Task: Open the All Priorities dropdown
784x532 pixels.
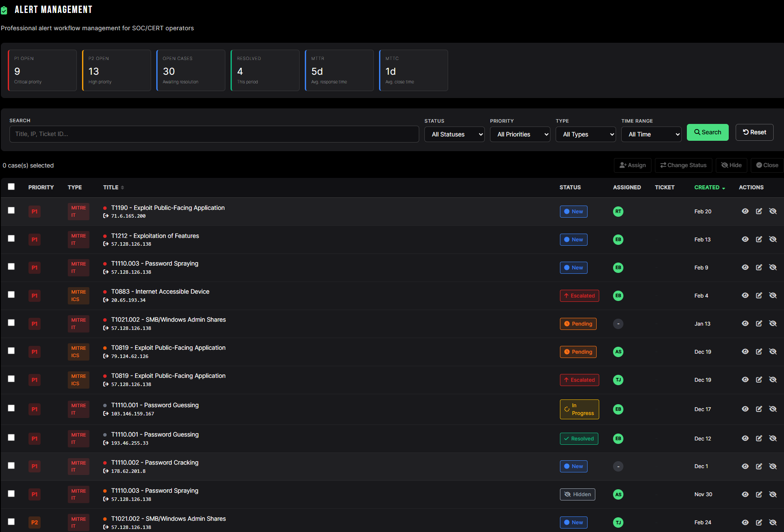Action: click(520, 134)
